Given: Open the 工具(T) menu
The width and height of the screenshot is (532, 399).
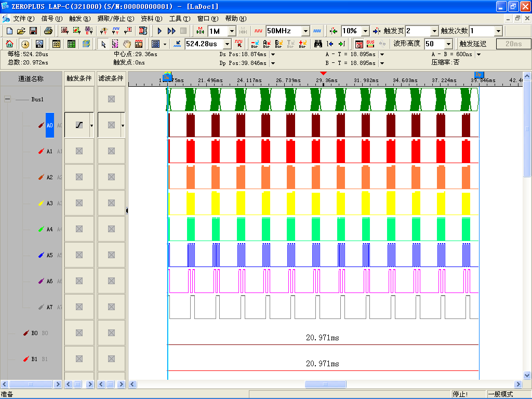Looking at the screenshot, I should 179,19.
